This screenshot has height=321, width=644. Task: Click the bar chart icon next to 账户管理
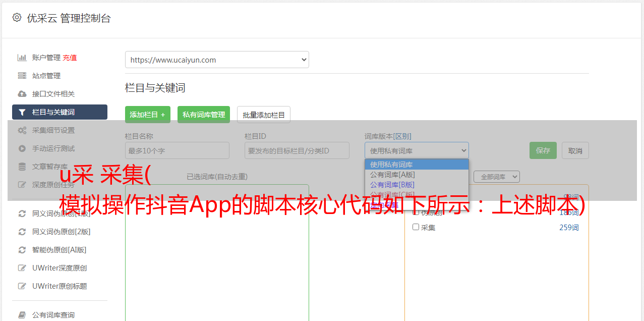pyautogui.click(x=22, y=58)
